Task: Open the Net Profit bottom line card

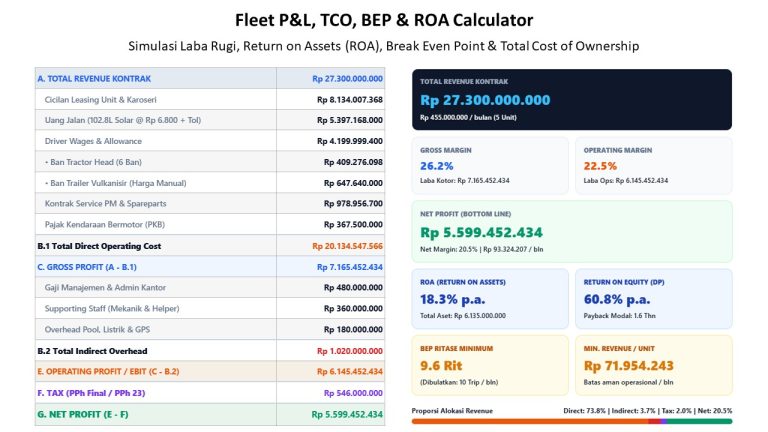Action: (572, 231)
